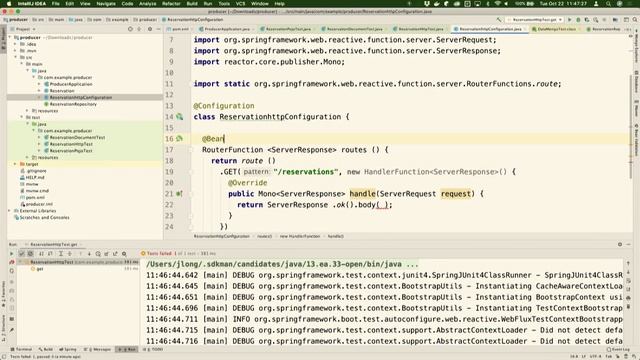Open the Messages tool window button
The width and height of the screenshot is (640, 360).
tap(97, 349)
